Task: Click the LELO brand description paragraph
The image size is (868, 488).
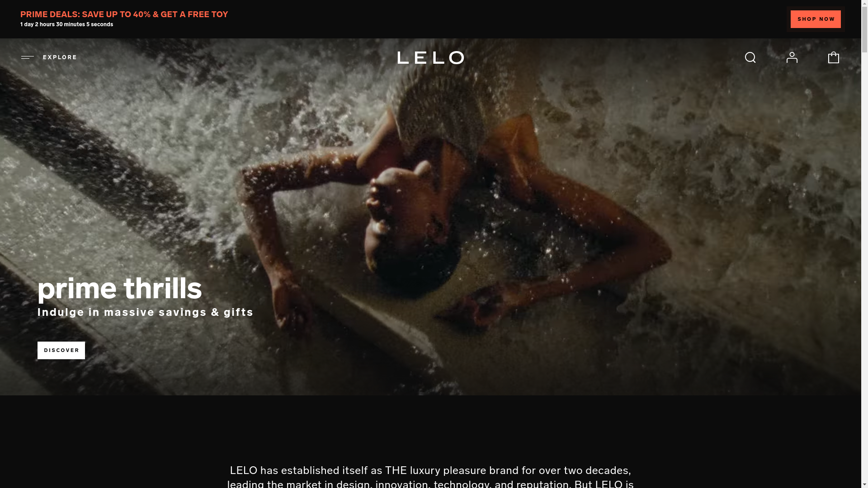Action: point(430,477)
